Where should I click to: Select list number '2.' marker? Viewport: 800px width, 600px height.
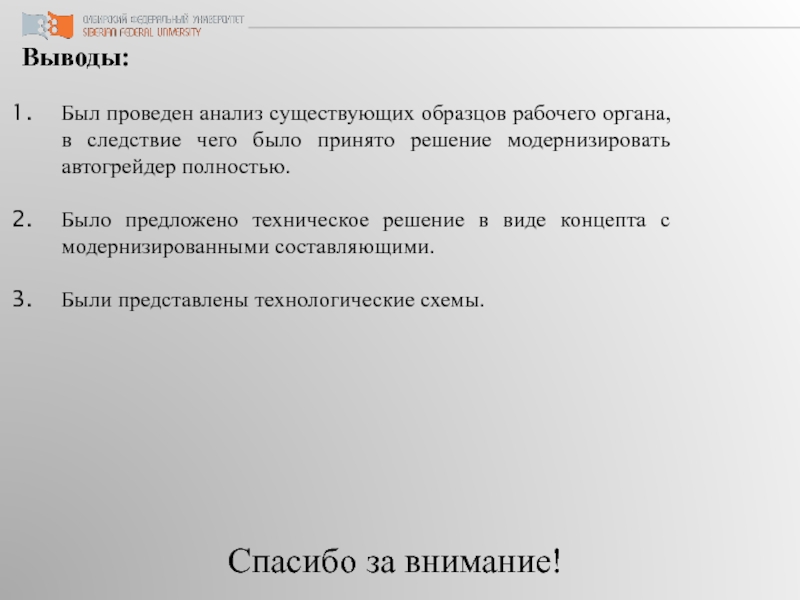[x=25, y=219]
